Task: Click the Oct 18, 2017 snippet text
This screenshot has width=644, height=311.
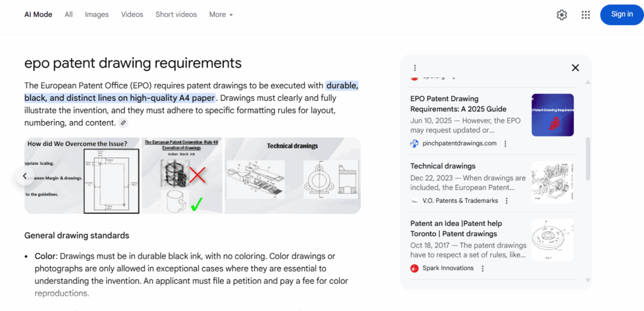Action: [x=468, y=250]
